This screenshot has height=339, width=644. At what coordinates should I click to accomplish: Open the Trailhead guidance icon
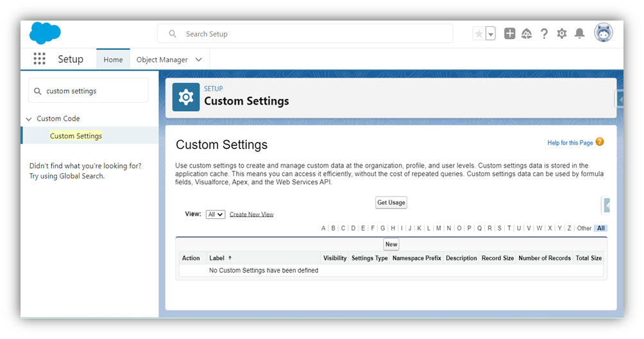527,33
